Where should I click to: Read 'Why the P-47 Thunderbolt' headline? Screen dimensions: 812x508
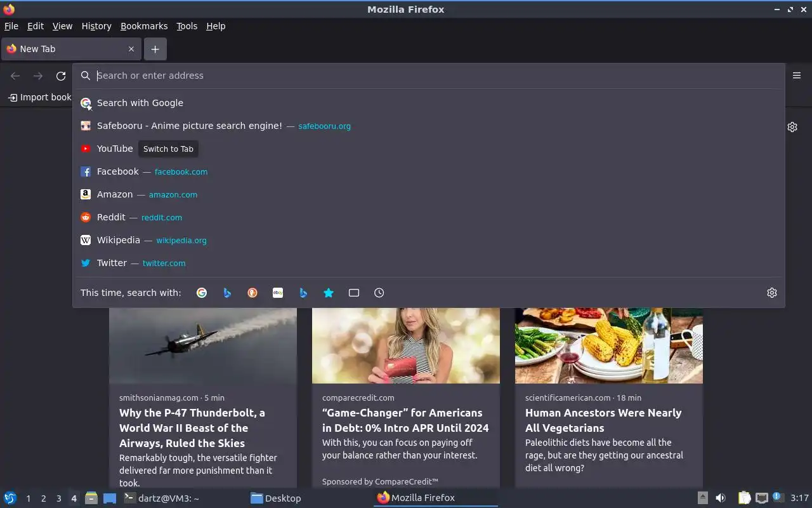[x=192, y=428]
